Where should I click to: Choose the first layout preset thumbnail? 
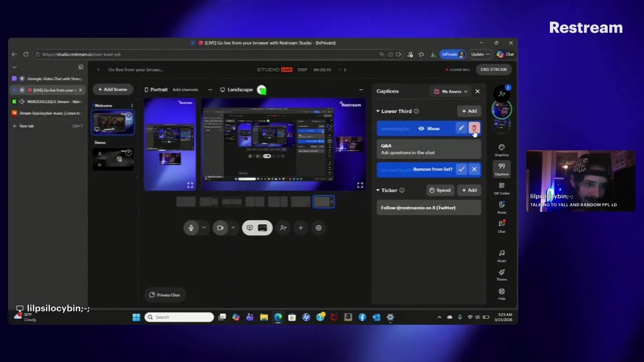coord(186,202)
